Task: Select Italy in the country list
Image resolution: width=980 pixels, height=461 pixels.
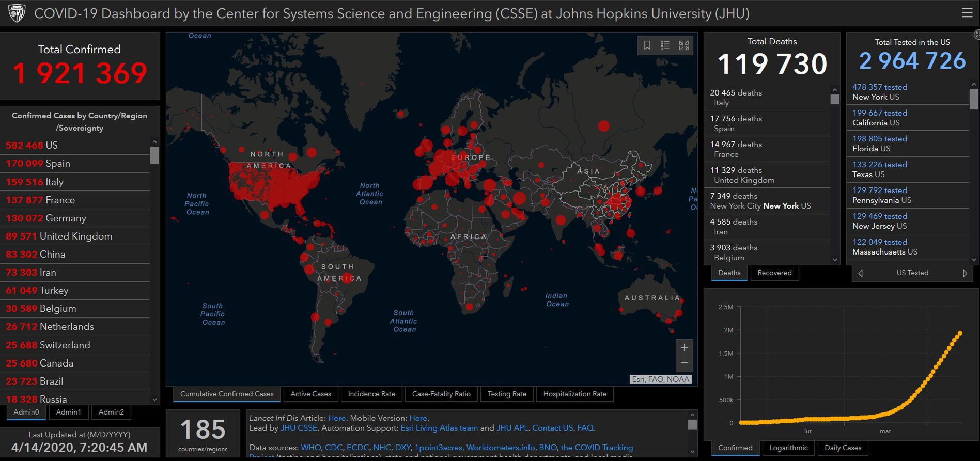Action: [75, 182]
